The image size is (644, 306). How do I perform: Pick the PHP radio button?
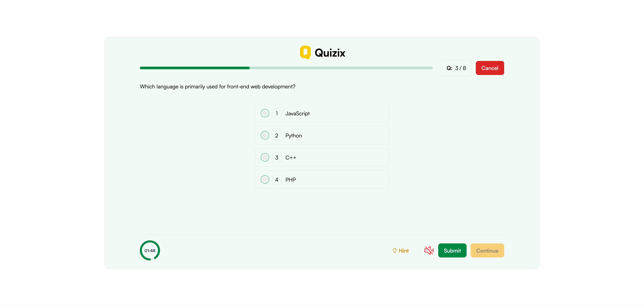point(265,179)
